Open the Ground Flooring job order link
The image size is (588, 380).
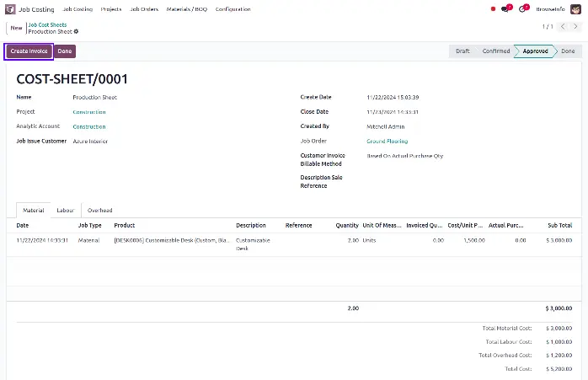click(x=388, y=141)
